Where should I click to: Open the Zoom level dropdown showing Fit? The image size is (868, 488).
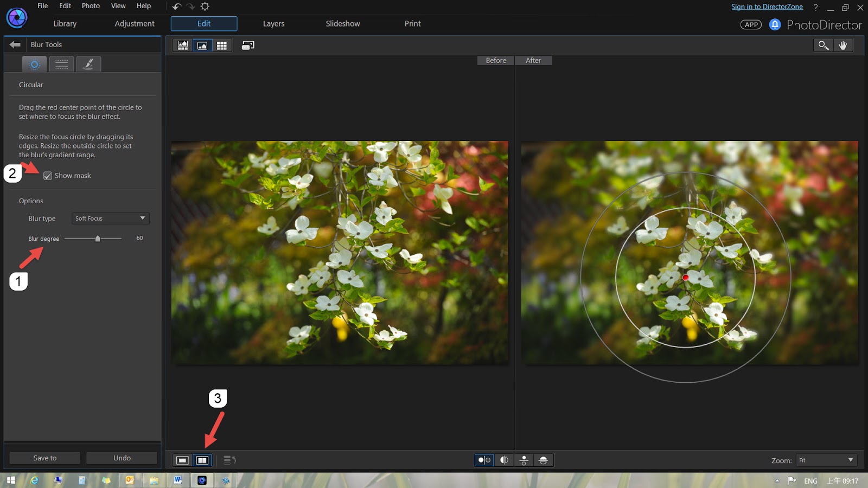point(826,460)
